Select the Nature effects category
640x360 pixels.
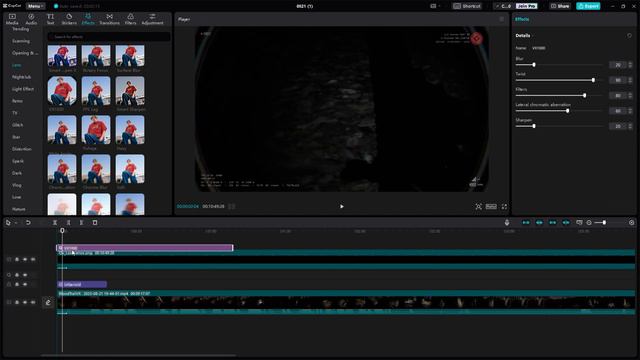point(19,209)
